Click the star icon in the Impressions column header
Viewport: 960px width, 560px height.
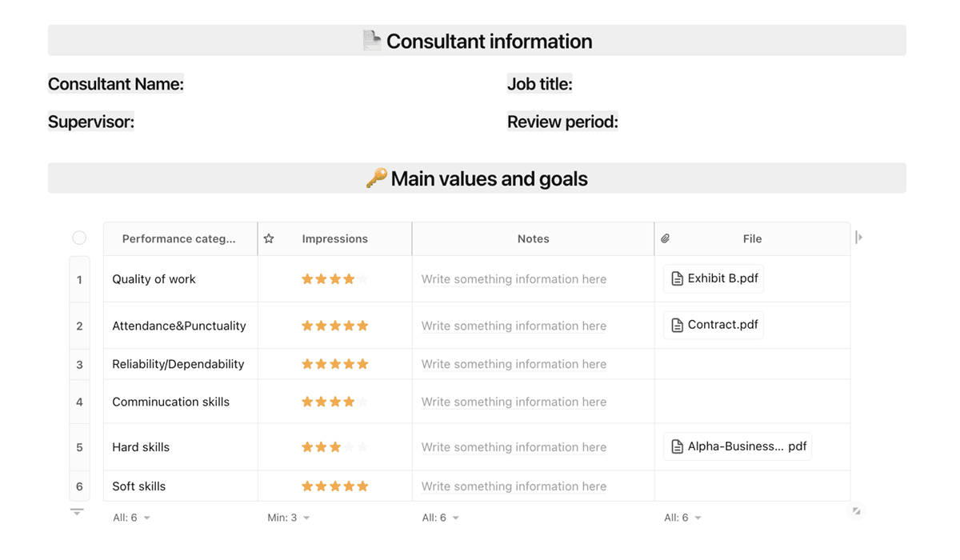pyautogui.click(x=268, y=238)
